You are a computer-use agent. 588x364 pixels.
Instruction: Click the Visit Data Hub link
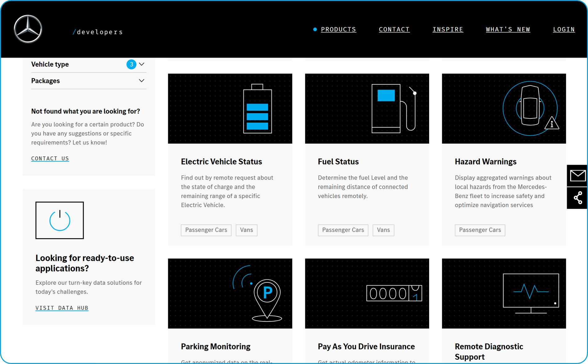point(62,308)
